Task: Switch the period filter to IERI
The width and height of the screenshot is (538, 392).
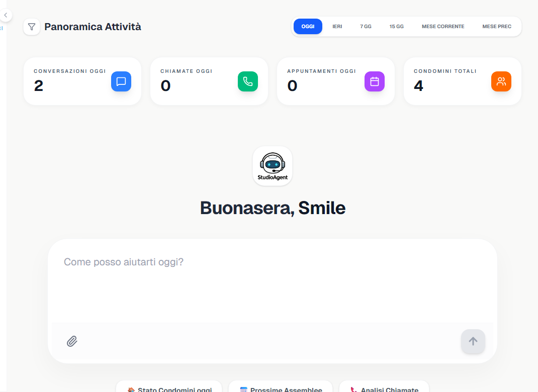Action: pos(337,26)
